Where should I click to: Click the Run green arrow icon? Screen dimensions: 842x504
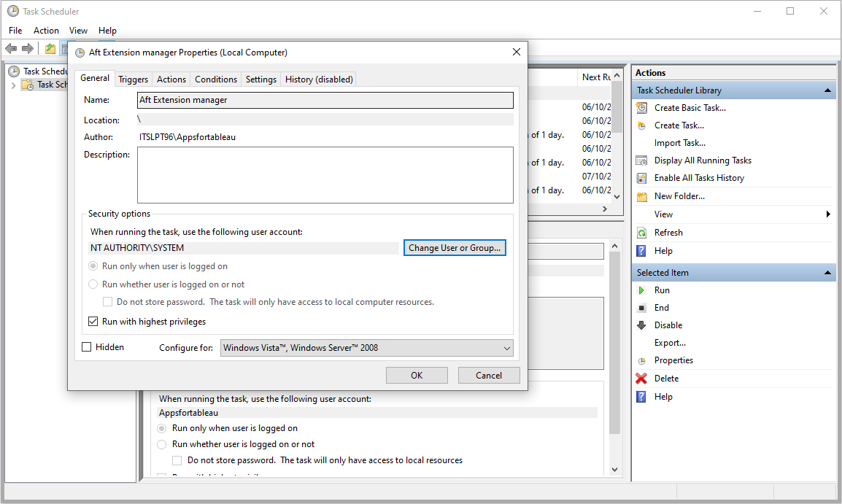641,290
